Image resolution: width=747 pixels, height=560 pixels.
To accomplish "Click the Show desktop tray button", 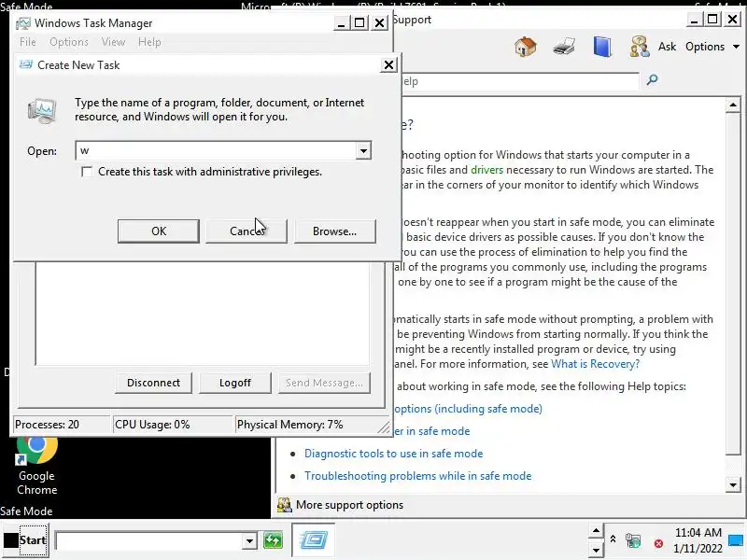I will point(736,540).
